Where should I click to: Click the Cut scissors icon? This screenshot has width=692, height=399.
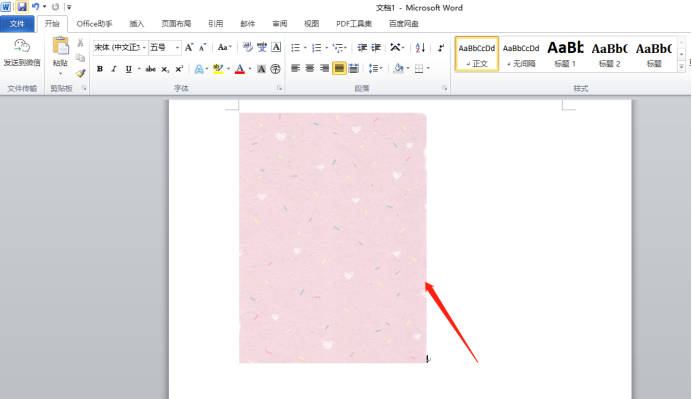click(80, 43)
